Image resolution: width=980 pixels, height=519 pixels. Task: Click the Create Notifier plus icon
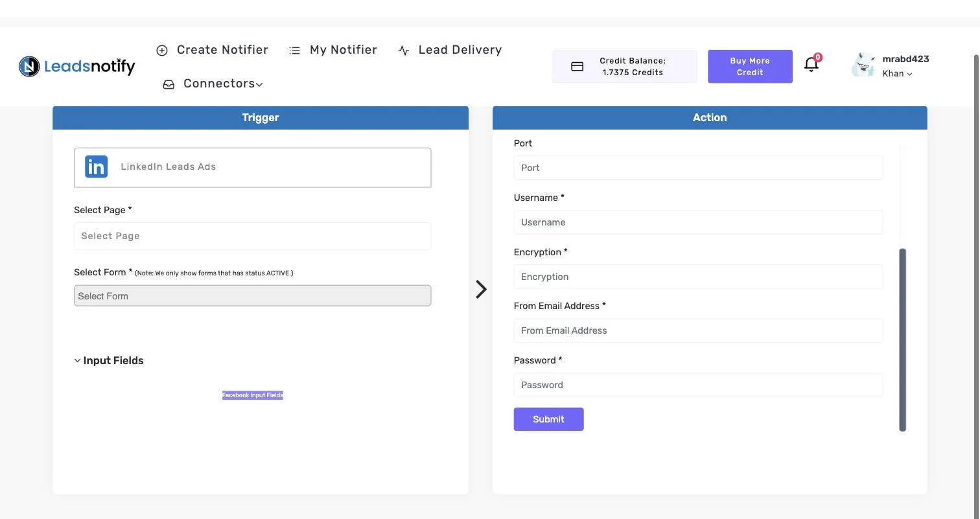[162, 51]
